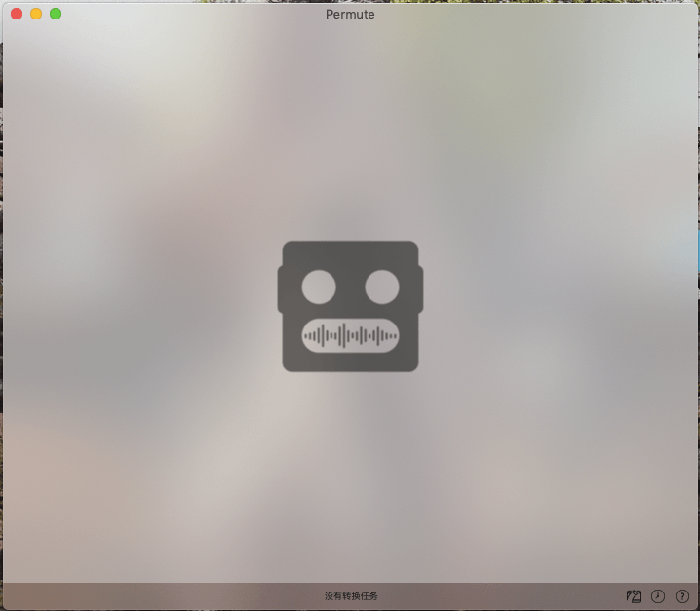Viewport: 700px width, 611px height.
Task: Open the media toolbox icon in status bar
Action: click(634, 596)
